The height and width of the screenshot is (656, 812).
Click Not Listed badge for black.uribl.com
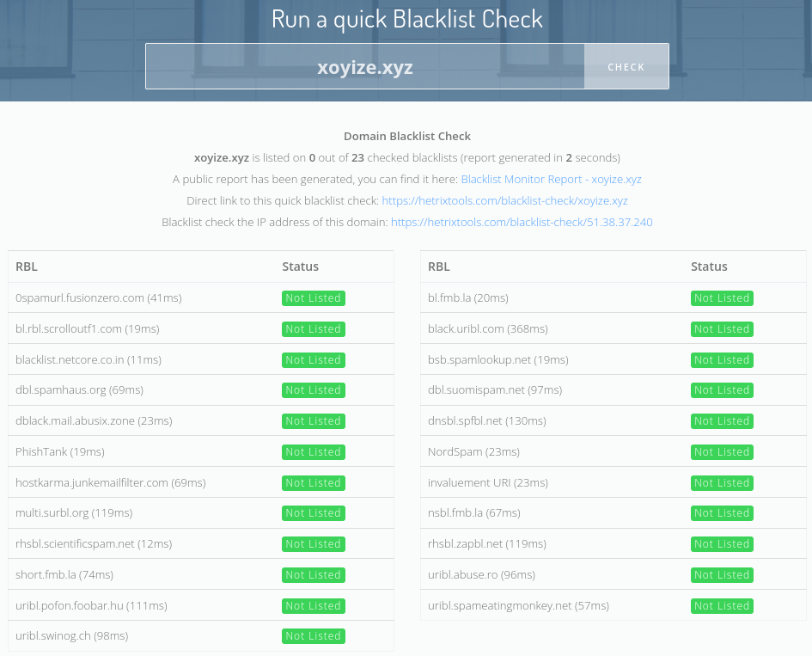(722, 329)
